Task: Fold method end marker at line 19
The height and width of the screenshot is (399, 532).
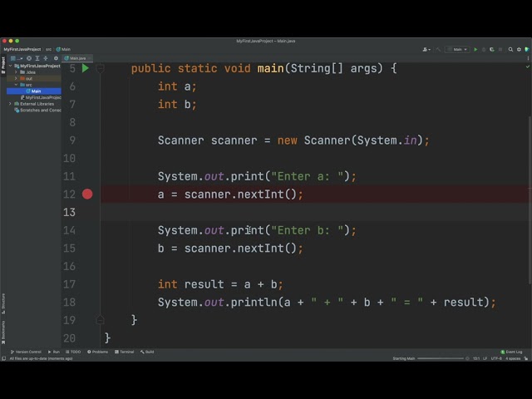Action: click(x=100, y=319)
